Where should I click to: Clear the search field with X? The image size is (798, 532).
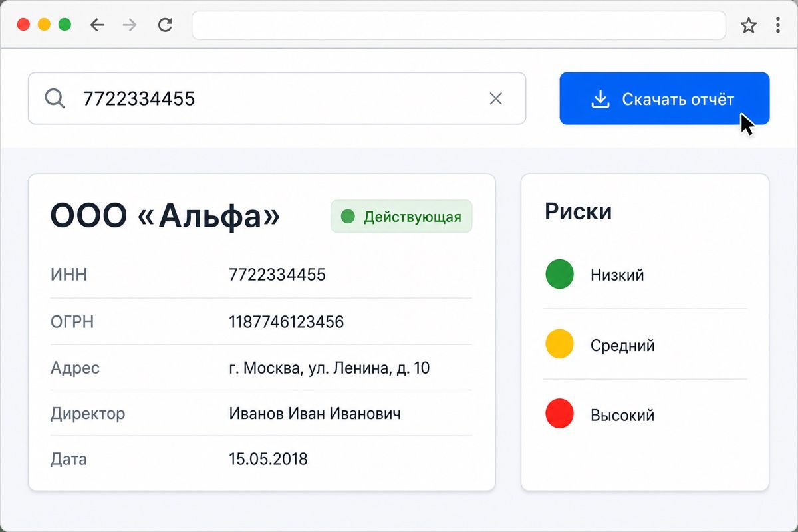pyautogui.click(x=495, y=99)
